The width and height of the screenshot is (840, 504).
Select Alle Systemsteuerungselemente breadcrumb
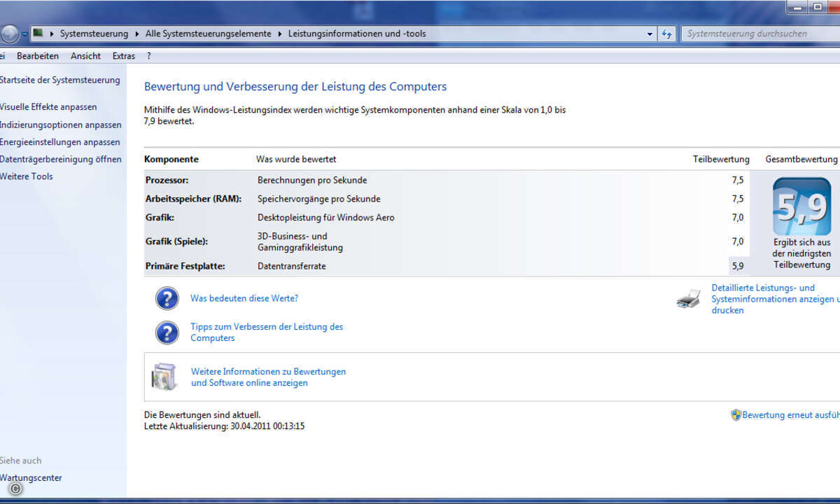coord(209,34)
